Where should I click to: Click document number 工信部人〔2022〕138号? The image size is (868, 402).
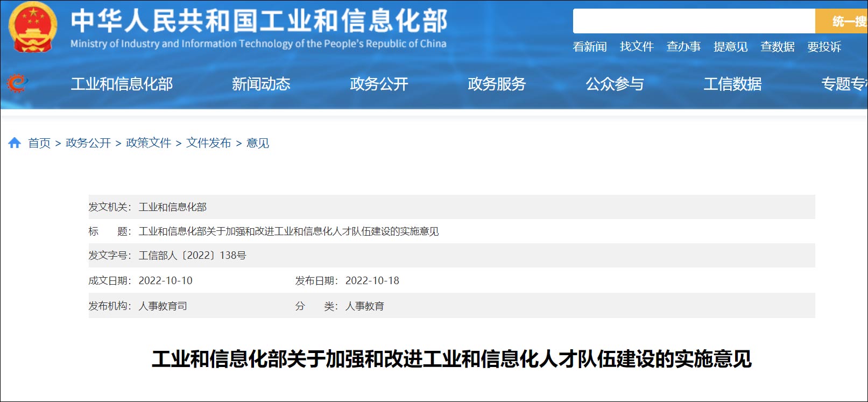pos(193,256)
